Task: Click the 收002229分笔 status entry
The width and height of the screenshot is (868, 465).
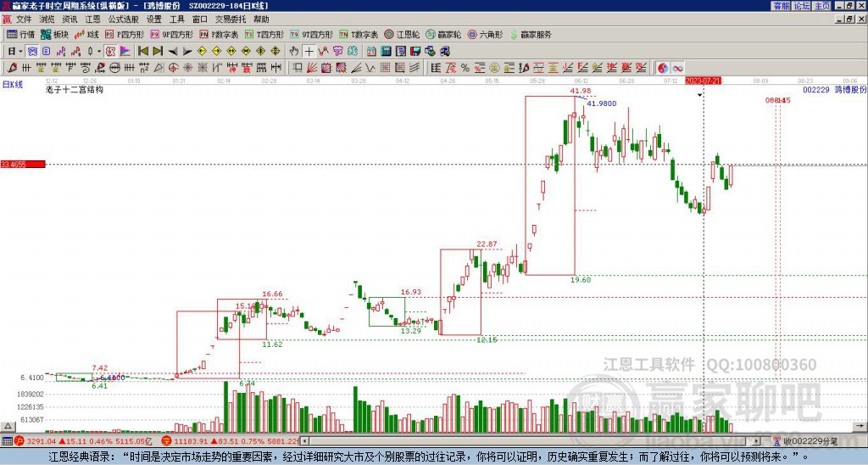Action: pos(805,441)
